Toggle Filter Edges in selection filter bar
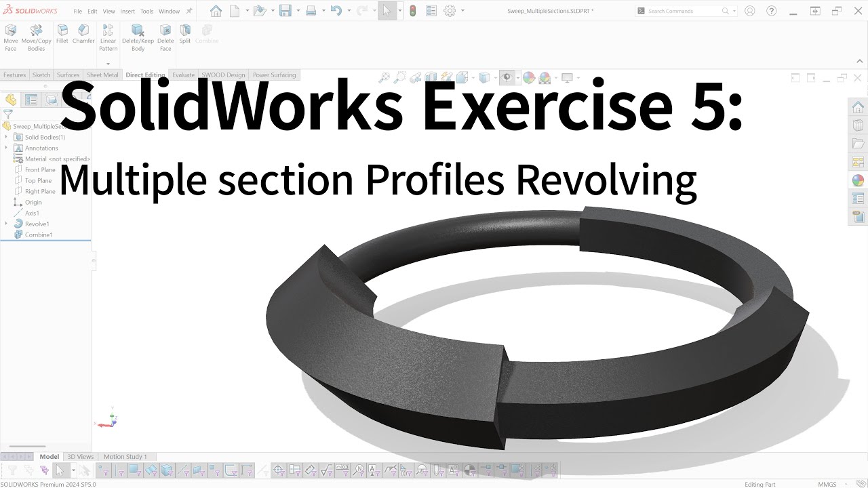The width and height of the screenshot is (868, 488). (x=119, y=470)
